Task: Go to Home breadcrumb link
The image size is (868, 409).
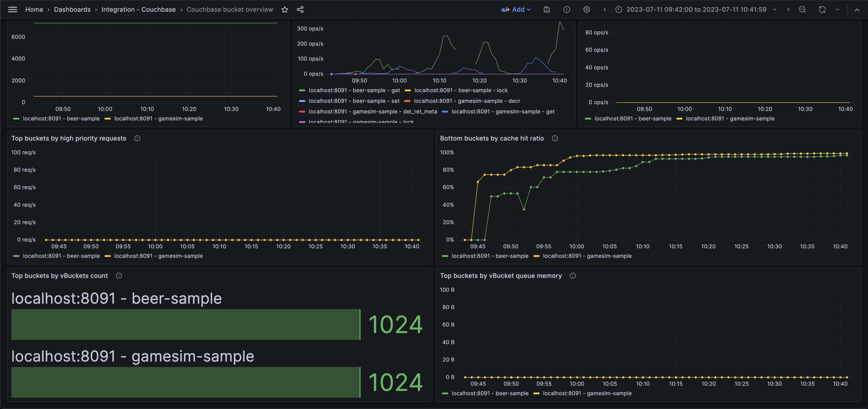Action: (x=34, y=9)
